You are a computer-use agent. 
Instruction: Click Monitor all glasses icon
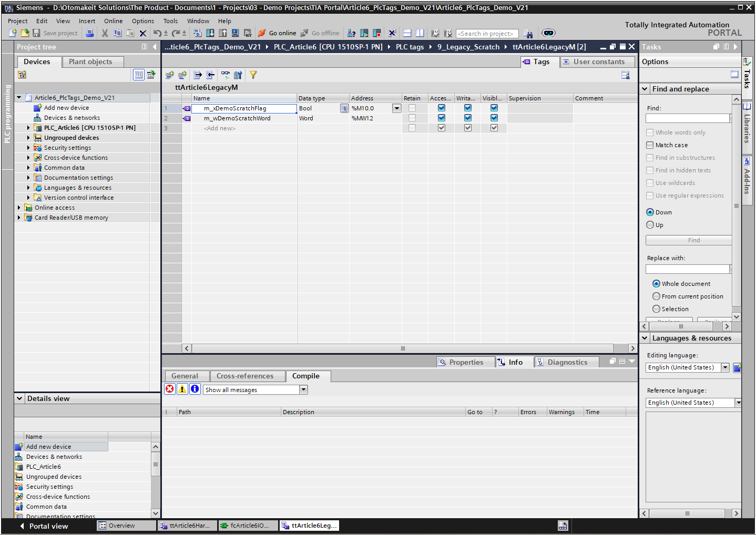click(x=226, y=75)
